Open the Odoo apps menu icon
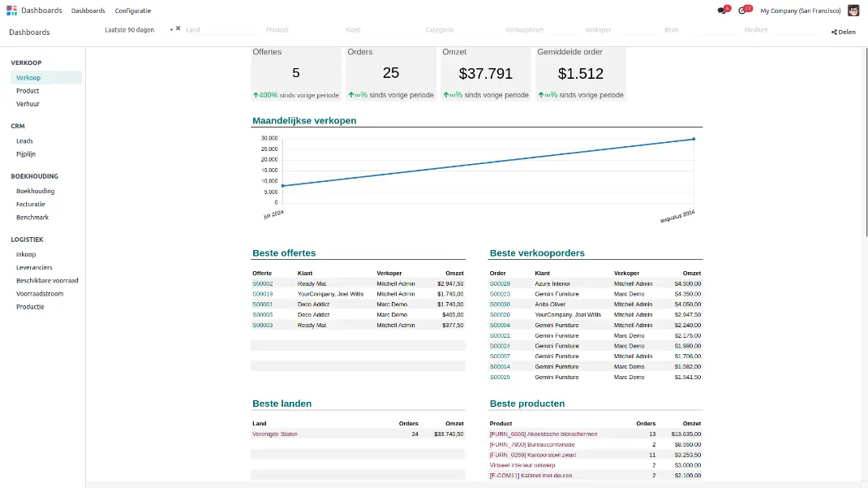 click(x=11, y=11)
